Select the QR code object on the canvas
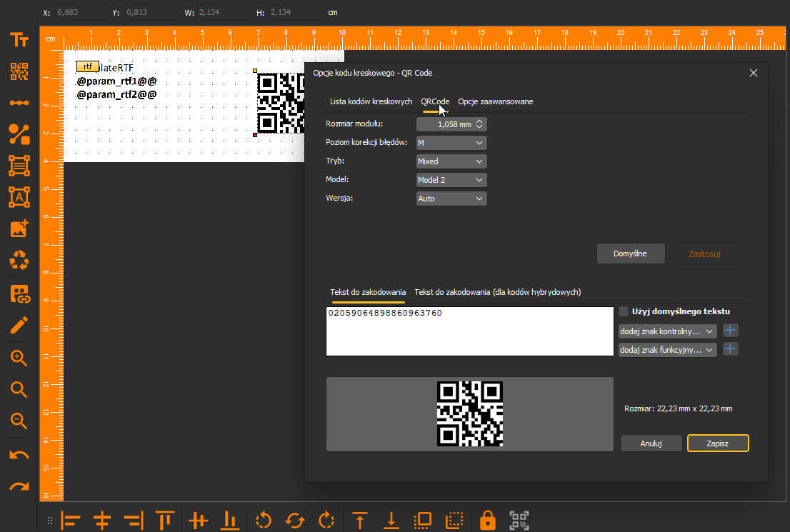 point(281,104)
